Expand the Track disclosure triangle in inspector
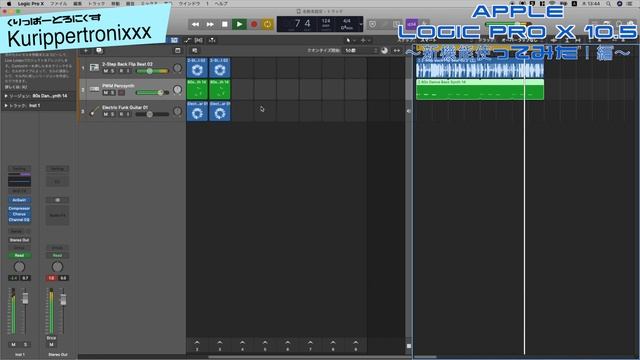The height and width of the screenshot is (360, 640). [x=6, y=106]
